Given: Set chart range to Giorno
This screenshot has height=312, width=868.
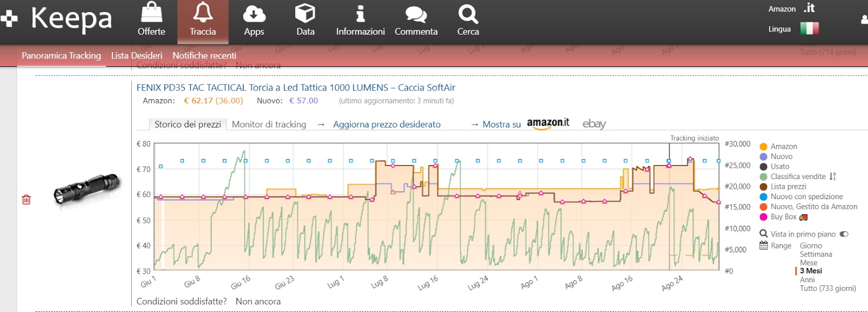Looking at the screenshot, I should tap(811, 246).
